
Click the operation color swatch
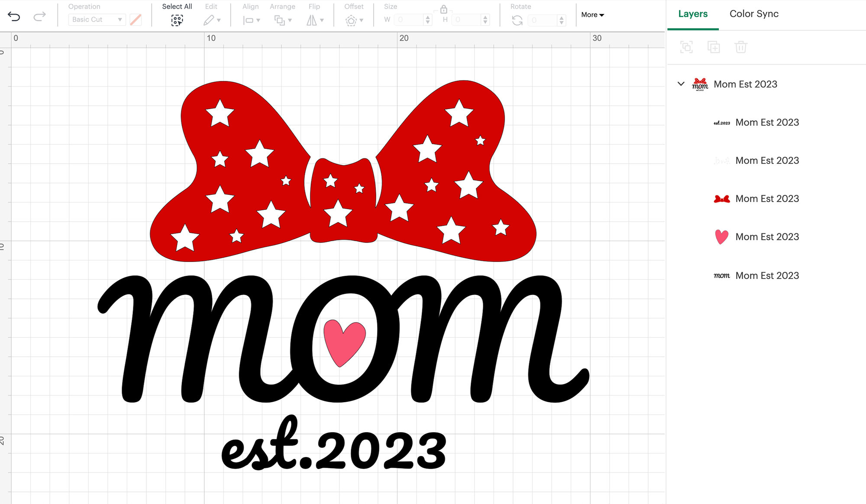135,19
